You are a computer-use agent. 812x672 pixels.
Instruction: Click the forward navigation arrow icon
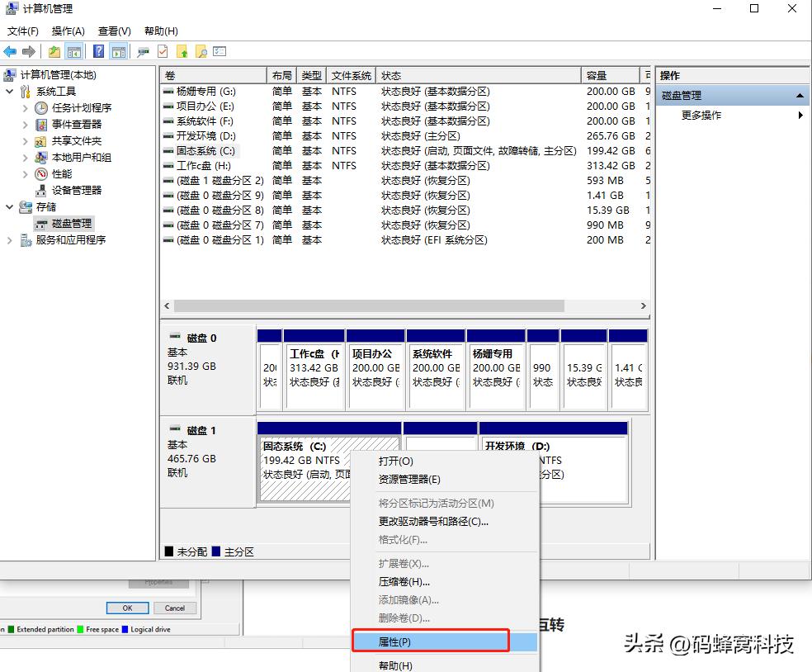tap(29, 51)
